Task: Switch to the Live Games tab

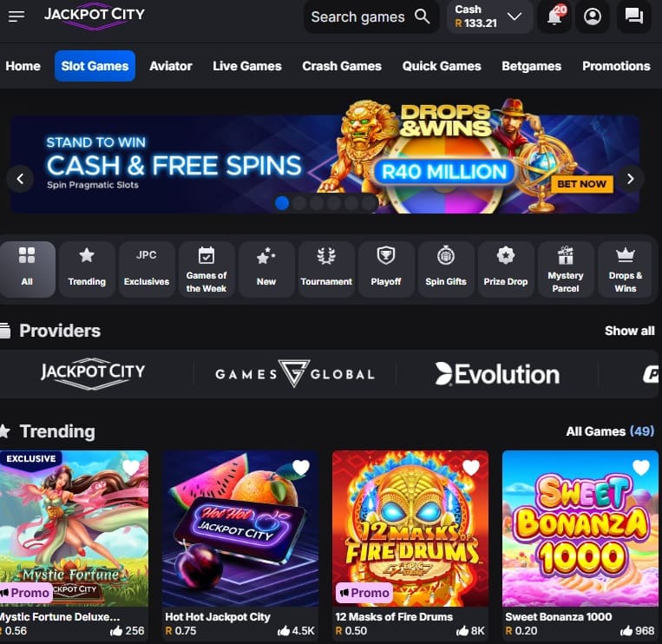Action: pyautogui.click(x=247, y=66)
